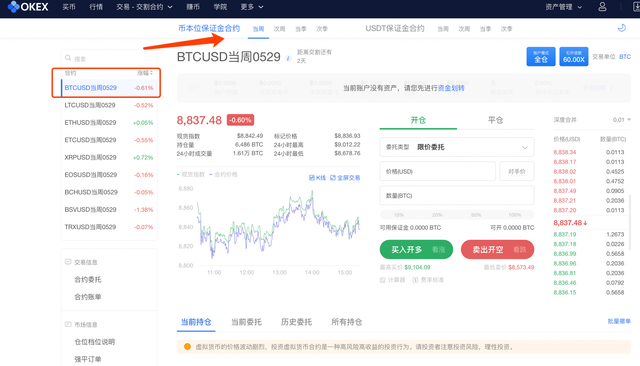The width and height of the screenshot is (640, 366).
Task: Click the 交易信息 section icon
Action: 68,262
